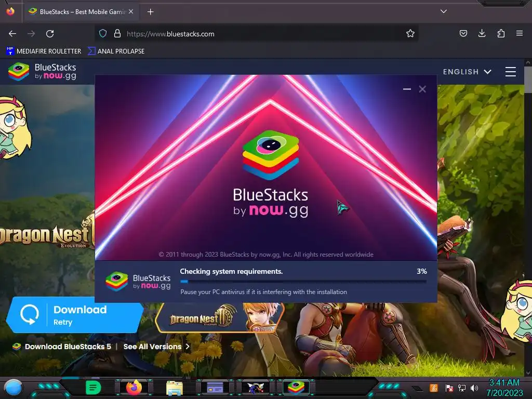Click the address bar URL field
The width and height of the screenshot is (532, 399).
(x=258, y=34)
